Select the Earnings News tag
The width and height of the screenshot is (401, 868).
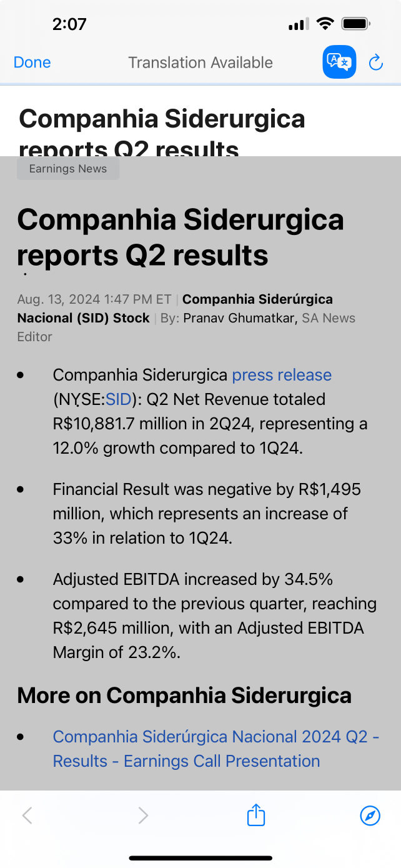click(x=68, y=169)
